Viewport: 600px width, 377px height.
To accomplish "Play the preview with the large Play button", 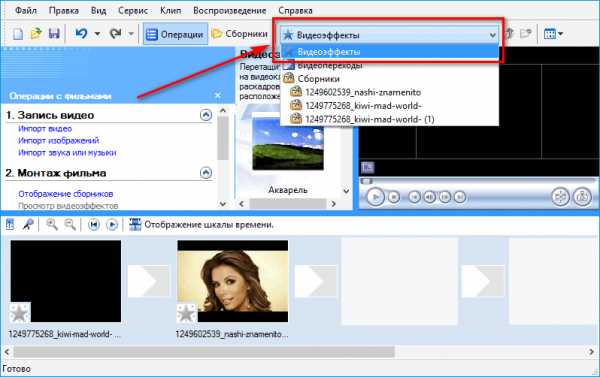I will tap(375, 197).
